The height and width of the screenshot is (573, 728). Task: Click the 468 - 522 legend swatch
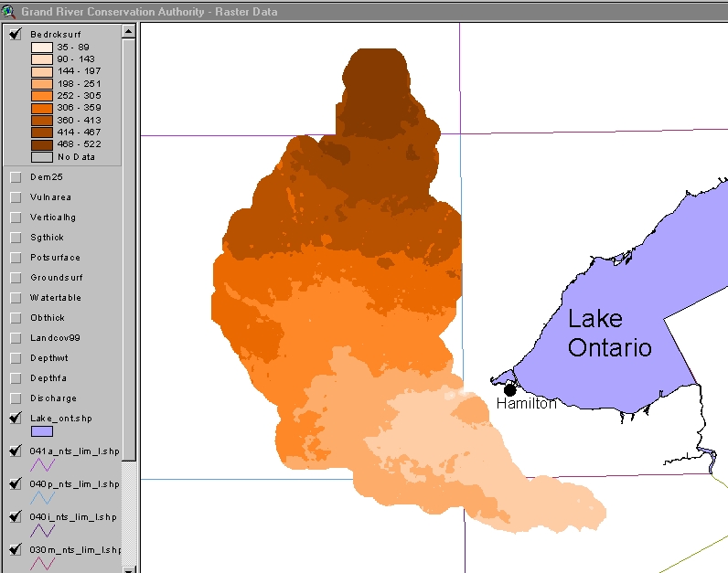42,144
